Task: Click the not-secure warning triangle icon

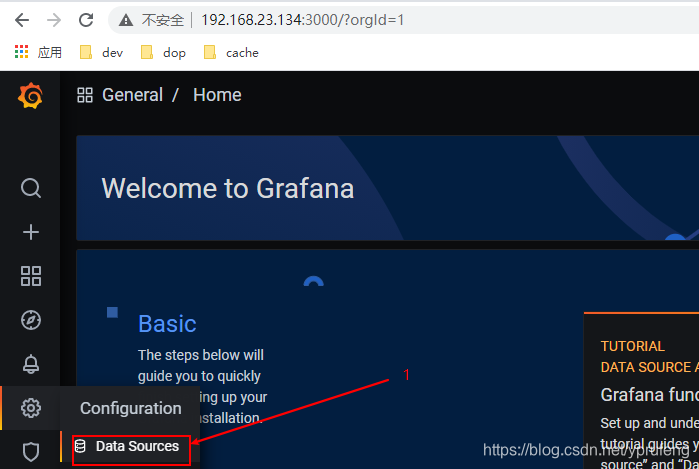Action: [126, 20]
